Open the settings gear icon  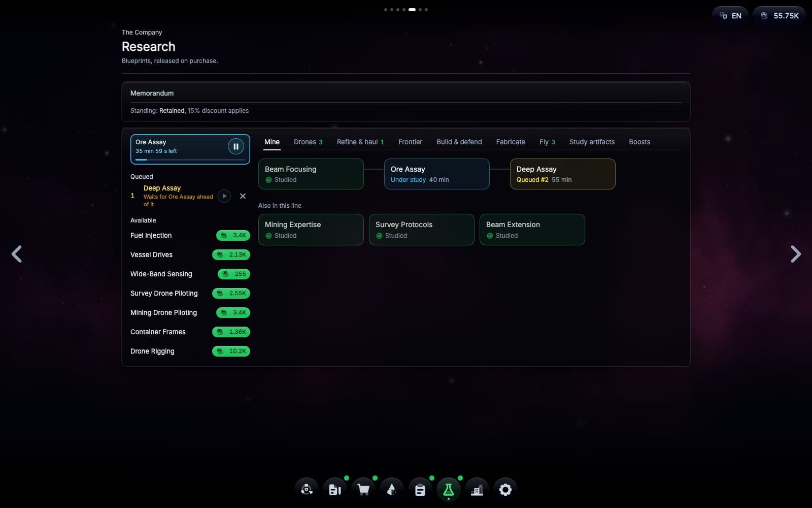(505, 490)
